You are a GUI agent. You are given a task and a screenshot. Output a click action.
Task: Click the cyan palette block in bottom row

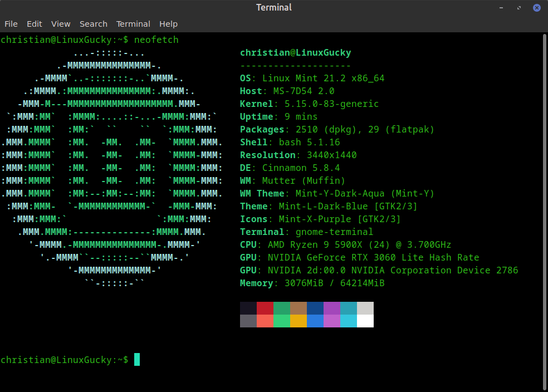pyautogui.click(x=349, y=321)
